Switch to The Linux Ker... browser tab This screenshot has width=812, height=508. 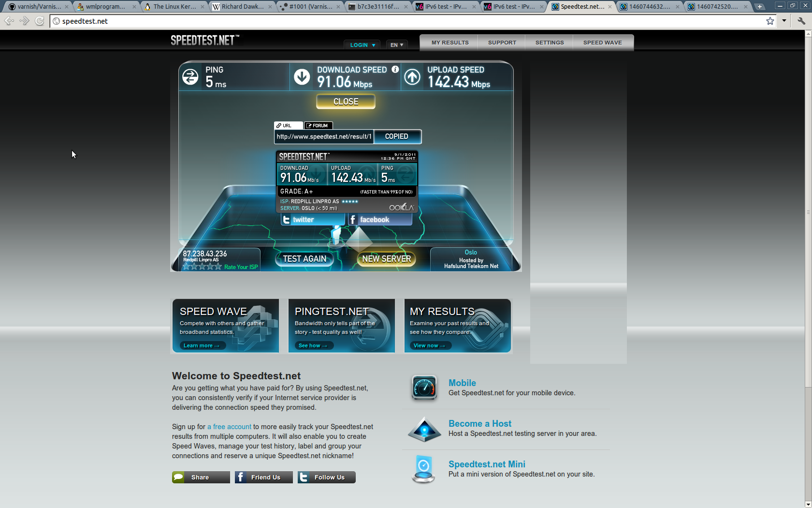(x=174, y=6)
